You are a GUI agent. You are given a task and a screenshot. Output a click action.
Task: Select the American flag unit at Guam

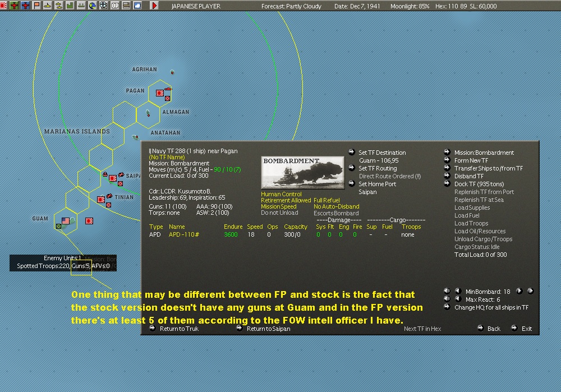66,221
